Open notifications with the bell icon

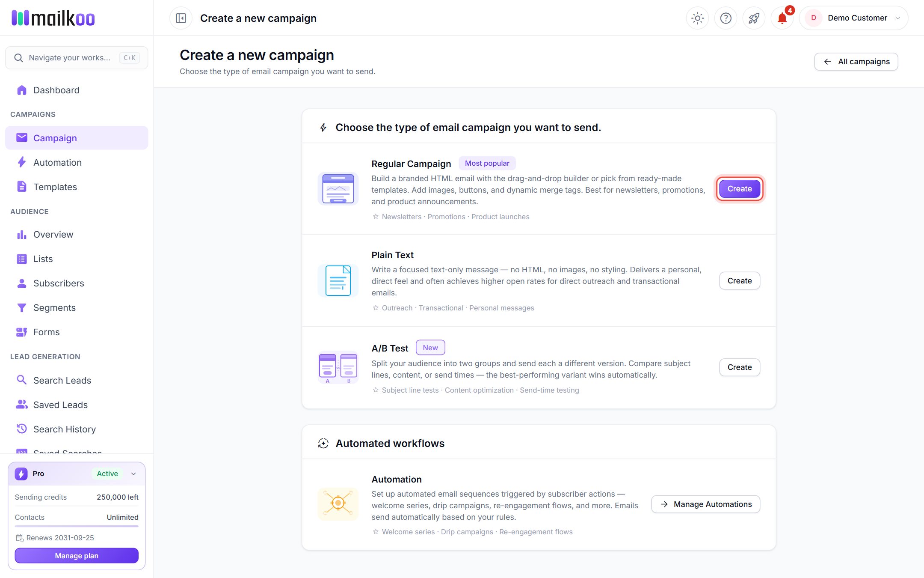(782, 18)
